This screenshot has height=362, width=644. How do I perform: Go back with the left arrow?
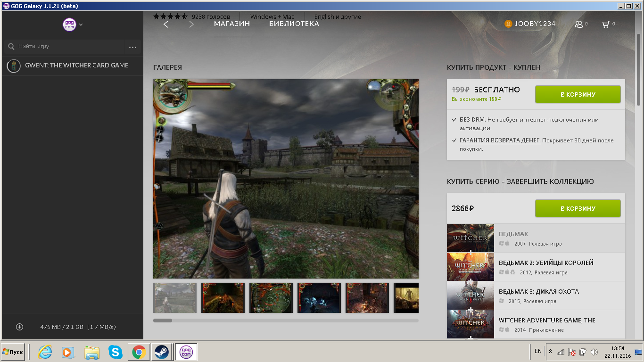[165, 25]
